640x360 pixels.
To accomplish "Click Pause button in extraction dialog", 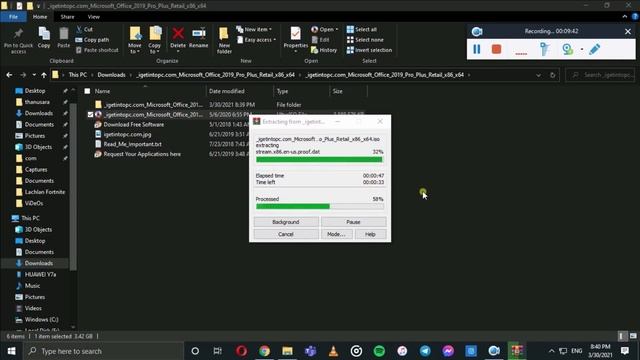I will [x=353, y=222].
